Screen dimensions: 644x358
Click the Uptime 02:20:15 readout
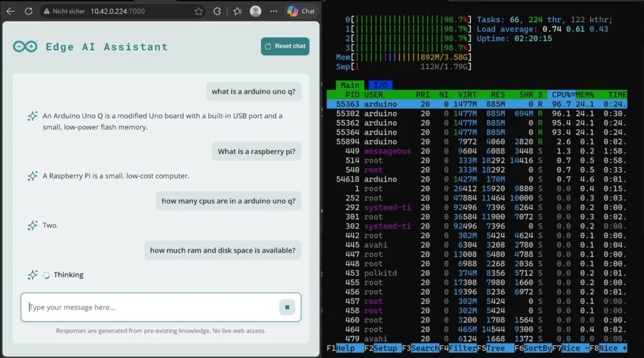click(514, 38)
